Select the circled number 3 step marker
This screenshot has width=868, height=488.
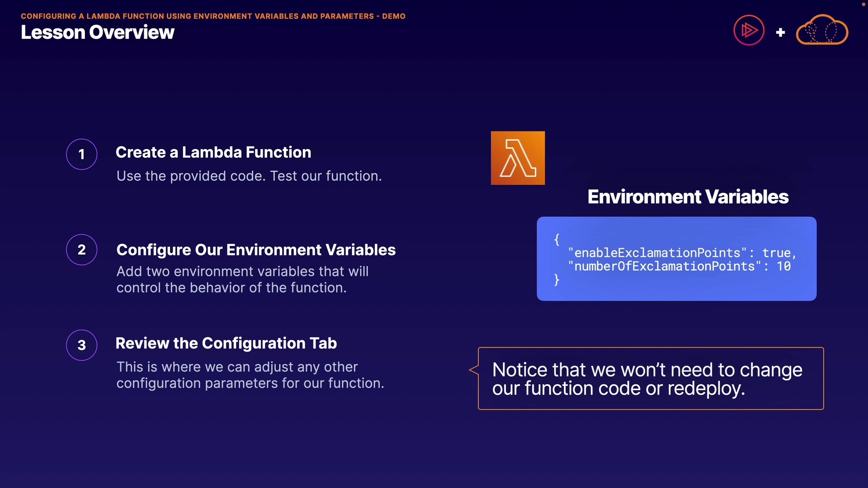82,345
